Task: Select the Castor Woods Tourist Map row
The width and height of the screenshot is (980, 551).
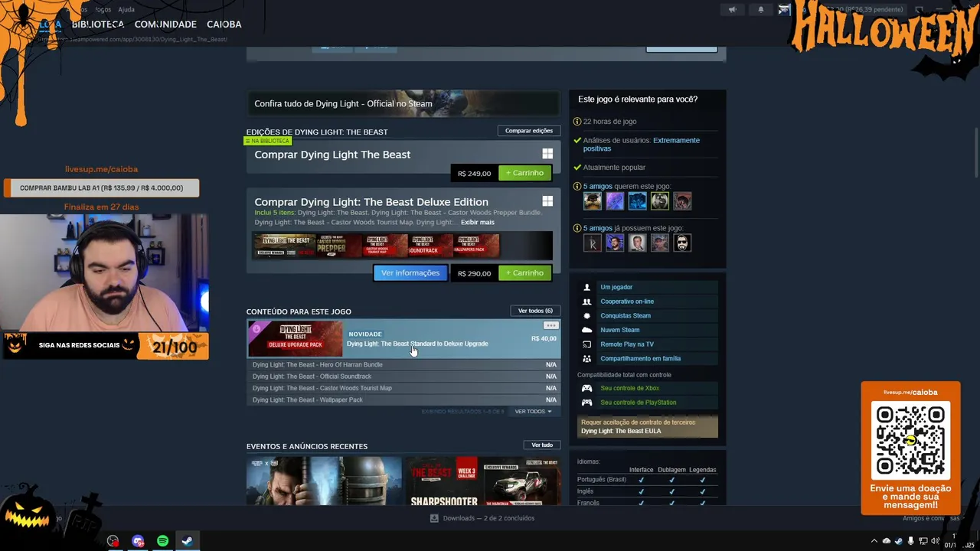Action: coord(403,388)
